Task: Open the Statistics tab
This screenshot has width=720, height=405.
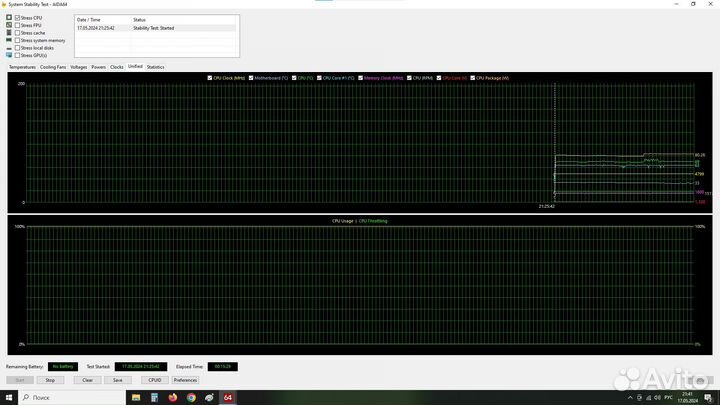Action: (155, 67)
